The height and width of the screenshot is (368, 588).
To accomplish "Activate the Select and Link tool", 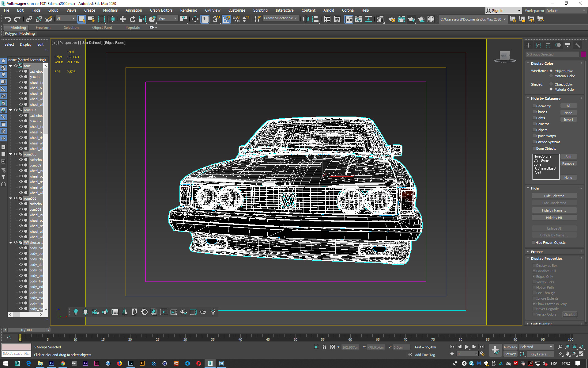I will (x=29, y=19).
